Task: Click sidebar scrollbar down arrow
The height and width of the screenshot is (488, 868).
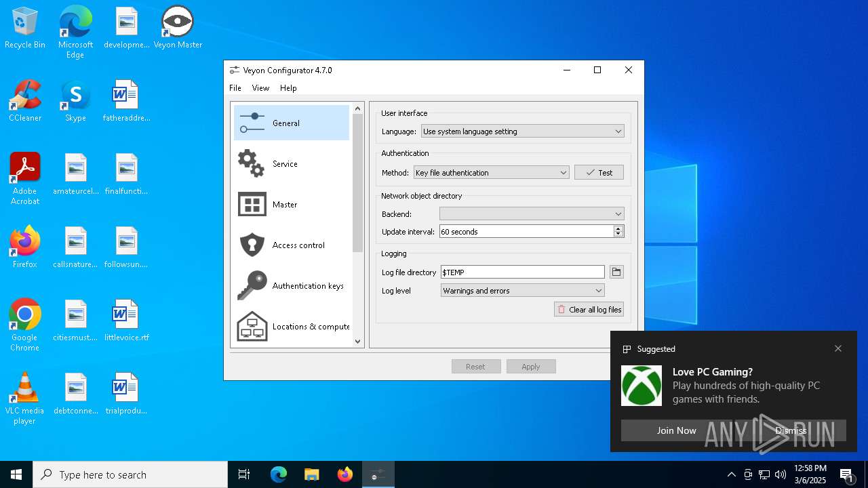Action: [358, 342]
